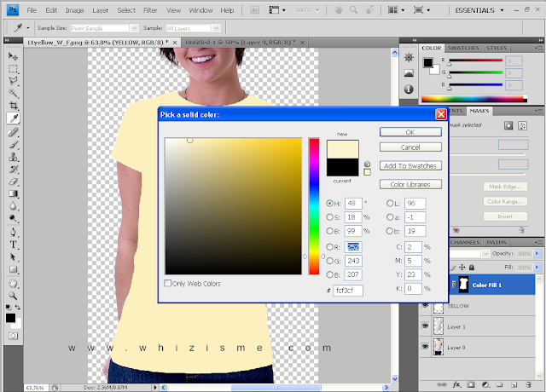Select the R red radio button
546x392 pixels.
click(329, 247)
